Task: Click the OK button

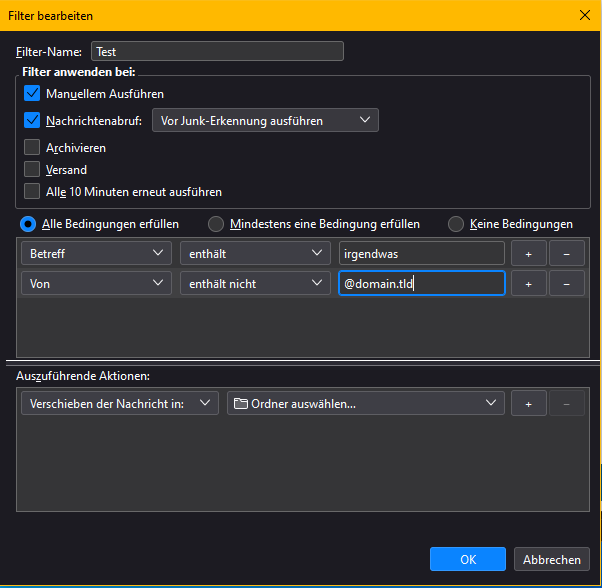Action: 467,560
